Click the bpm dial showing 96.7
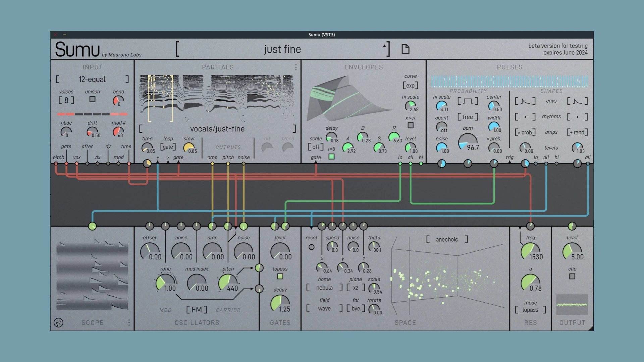 point(468,141)
